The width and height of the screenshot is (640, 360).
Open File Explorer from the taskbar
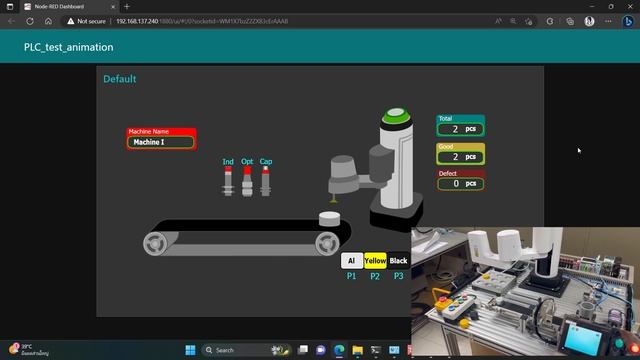pos(358,350)
